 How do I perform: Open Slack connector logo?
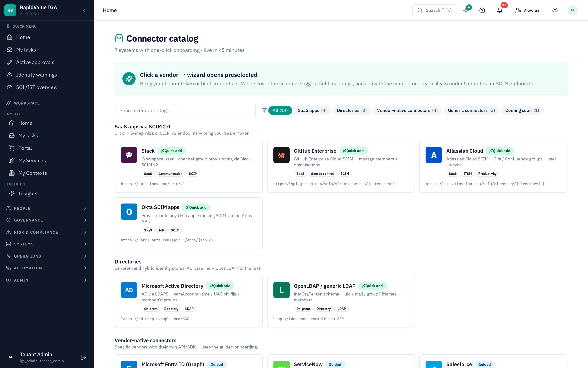[x=129, y=155]
